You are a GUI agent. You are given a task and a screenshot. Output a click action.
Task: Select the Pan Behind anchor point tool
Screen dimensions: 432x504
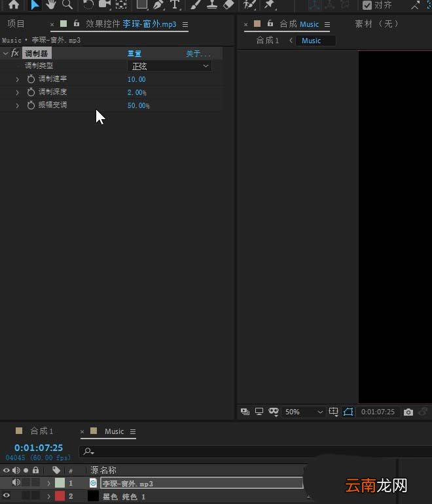pyautogui.click(x=121, y=4)
